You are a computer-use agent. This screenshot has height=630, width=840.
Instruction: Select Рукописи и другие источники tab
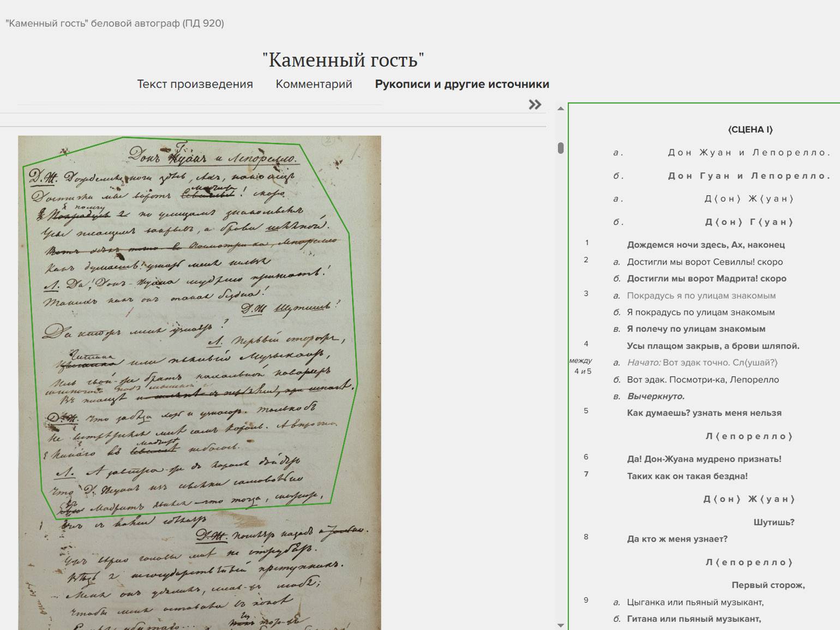(461, 84)
